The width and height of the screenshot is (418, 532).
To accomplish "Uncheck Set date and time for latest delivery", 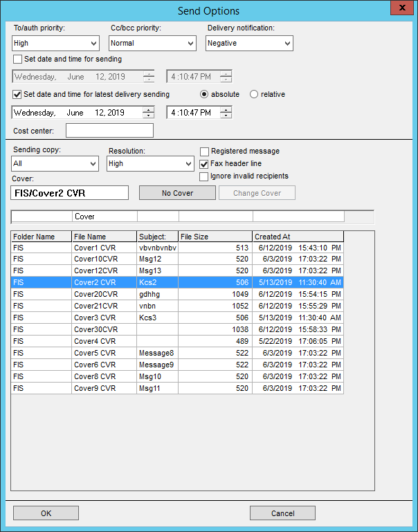I will click(18, 94).
